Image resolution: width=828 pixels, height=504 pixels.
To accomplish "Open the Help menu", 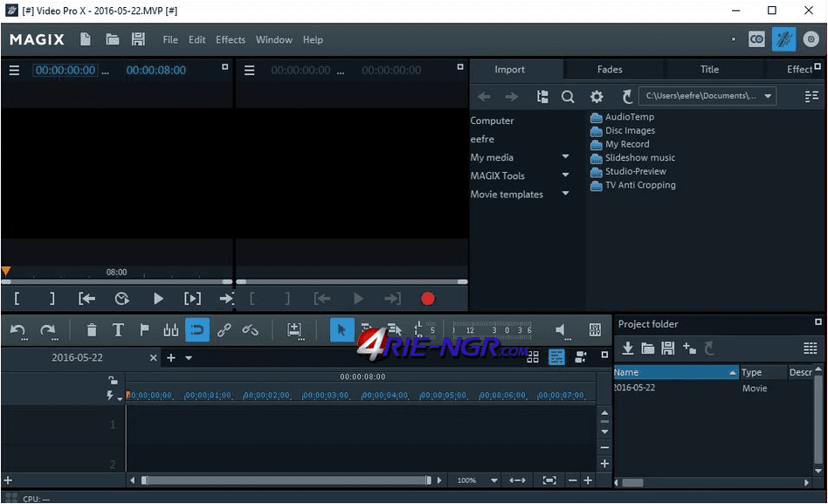I will pyautogui.click(x=313, y=39).
